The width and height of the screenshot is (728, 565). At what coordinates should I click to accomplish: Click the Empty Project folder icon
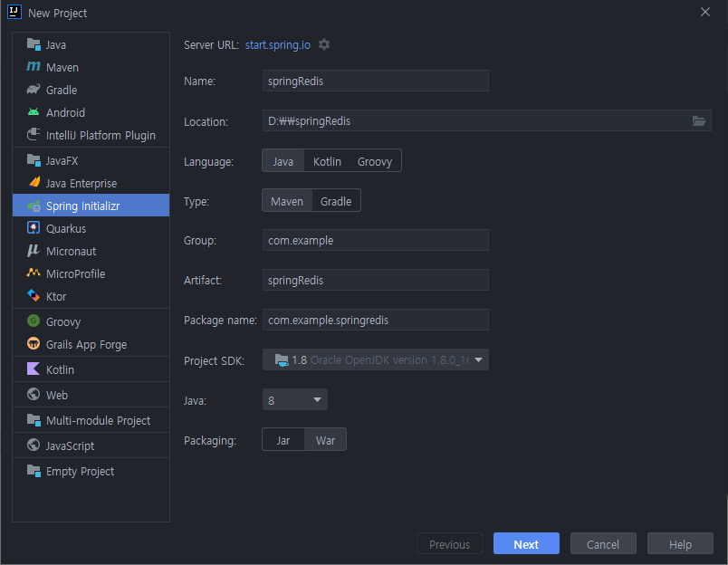click(x=34, y=470)
